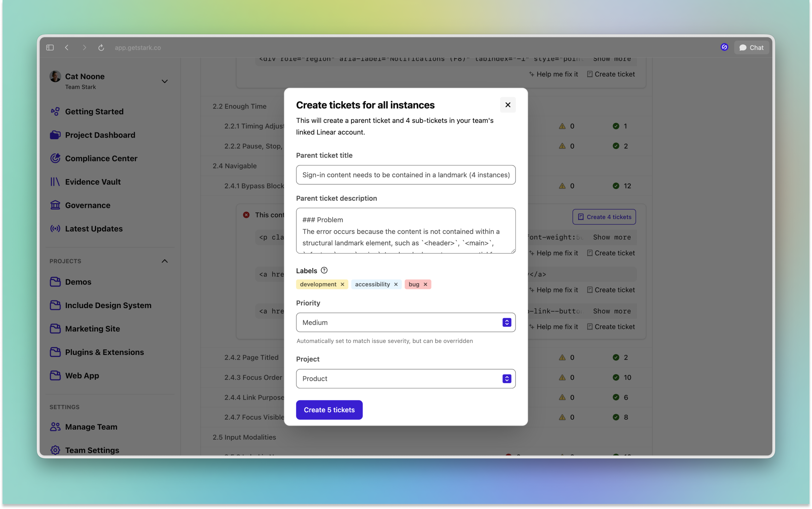
Task: Click Cat Noone's avatar photo
Action: (x=55, y=77)
